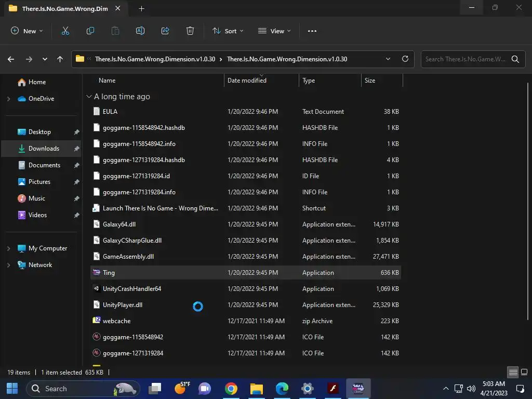
Task: Add a new Explorer tab
Action: [x=141, y=8]
